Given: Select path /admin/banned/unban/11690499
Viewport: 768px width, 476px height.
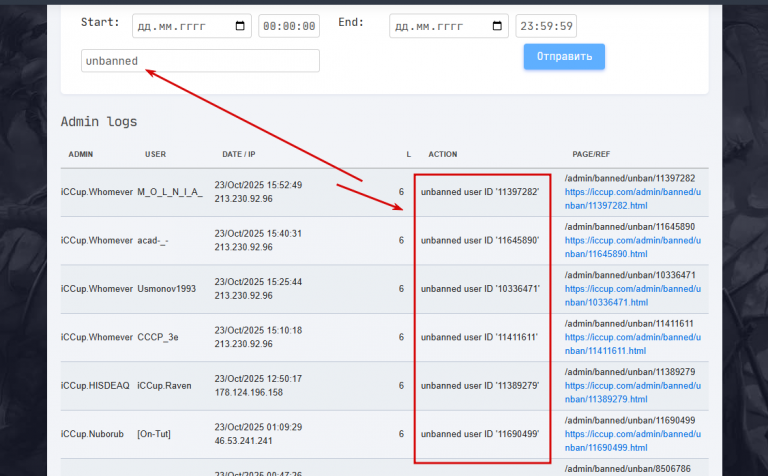Looking at the screenshot, I should [630, 421].
